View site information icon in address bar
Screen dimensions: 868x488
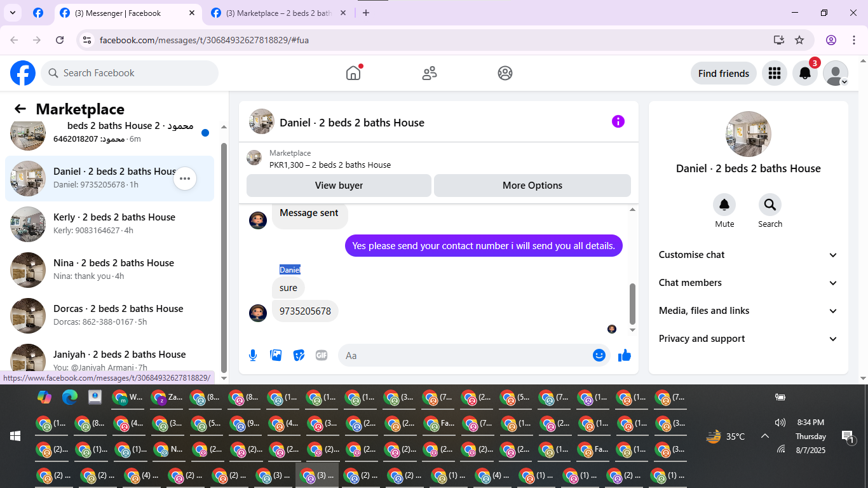tap(88, 40)
